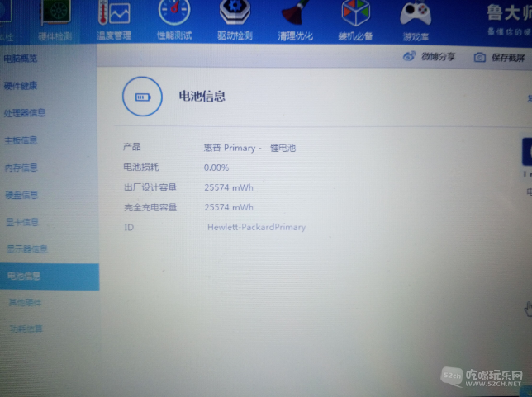Select 功耗估算 in sidebar
The width and height of the screenshot is (532, 397).
click(x=26, y=328)
